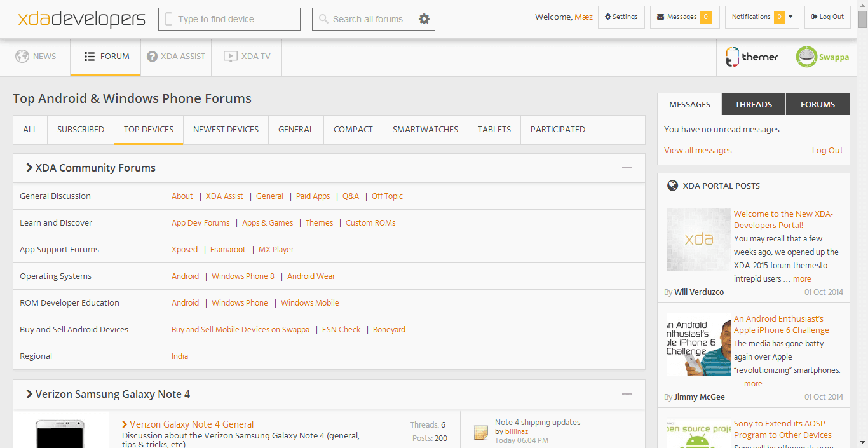Open the billinaz user link

point(517,431)
